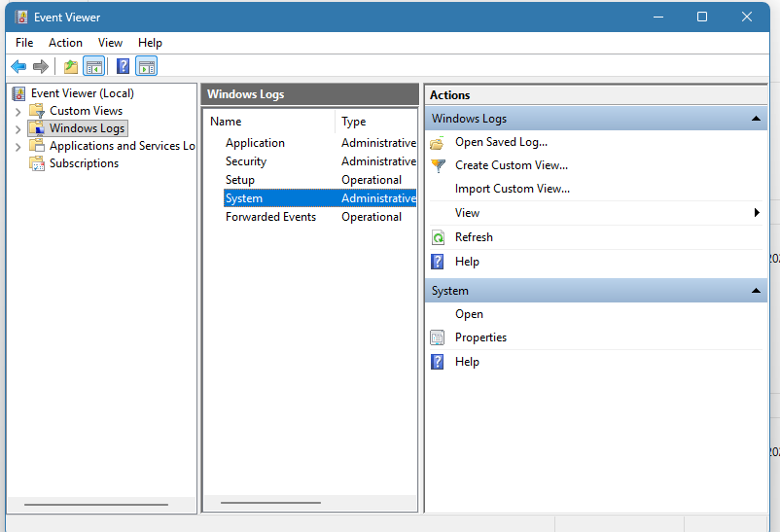
Task: Click the Windows Logs folder icon in tree
Action: coord(37,128)
